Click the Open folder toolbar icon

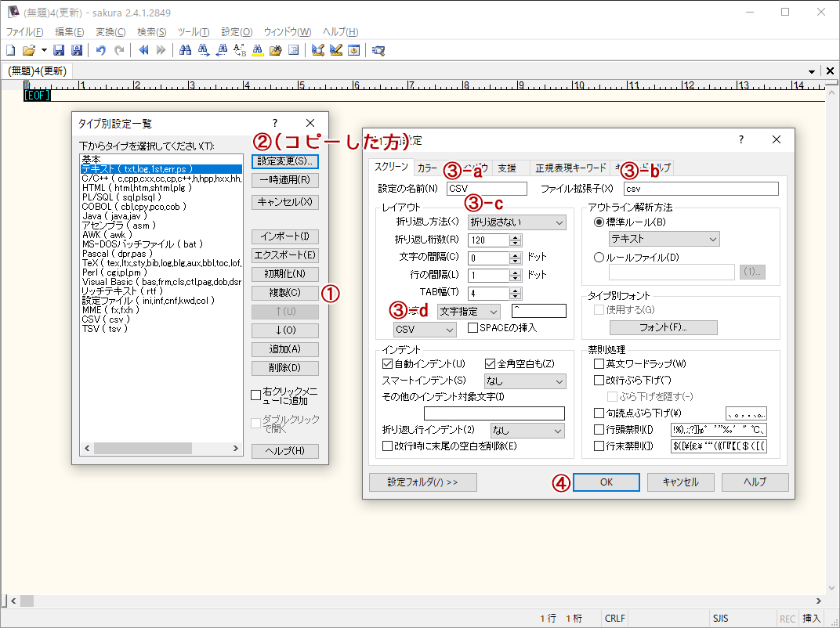pyautogui.click(x=29, y=50)
